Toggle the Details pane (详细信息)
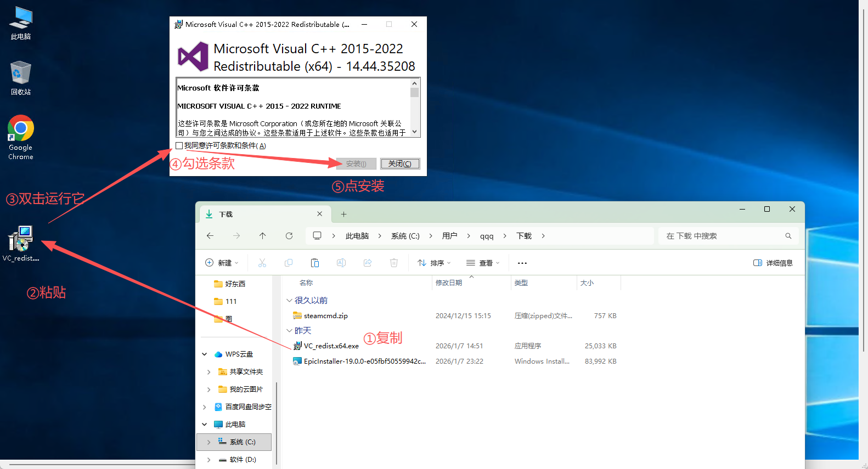This screenshot has width=868, height=469. click(x=773, y=263)
